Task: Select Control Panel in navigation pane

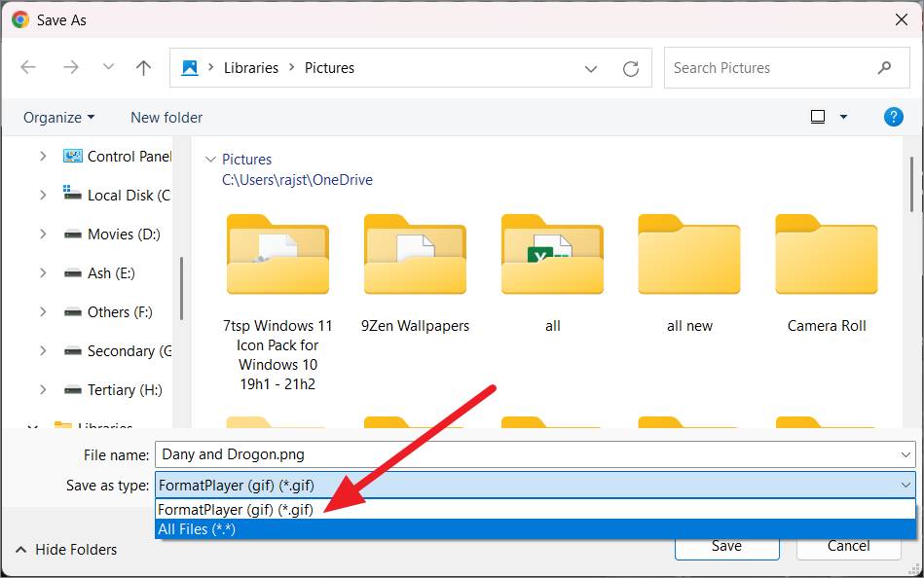Action: (118, 156)
